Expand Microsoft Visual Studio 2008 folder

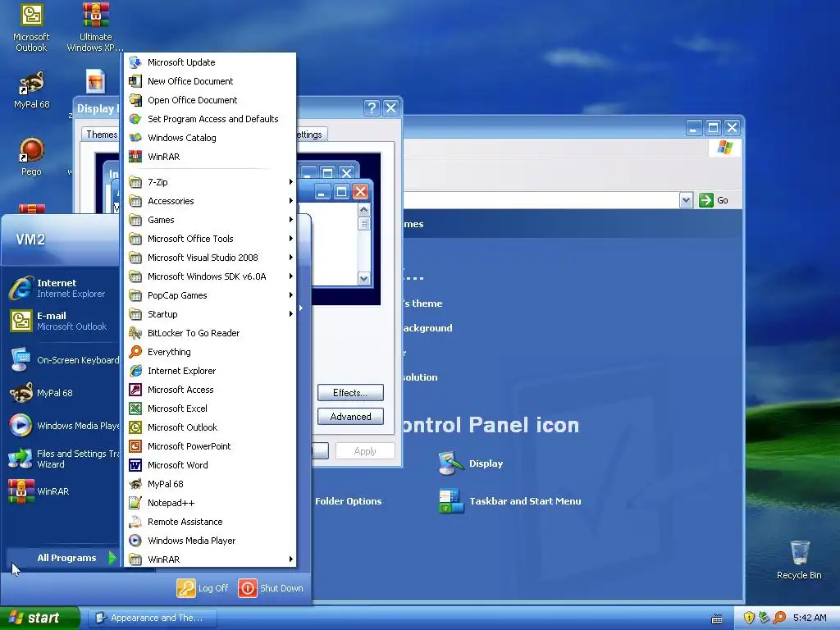[210, 258]
